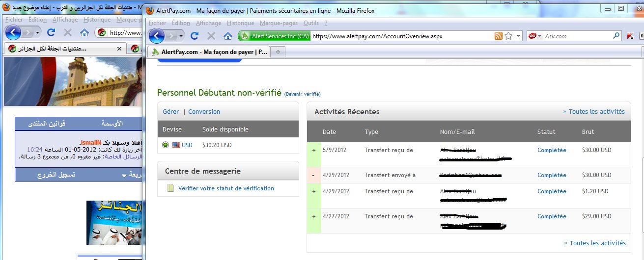Viewport: 644px width, 260px height.
Task: Click the Conversion link
Action: click(x=204, y=111)
